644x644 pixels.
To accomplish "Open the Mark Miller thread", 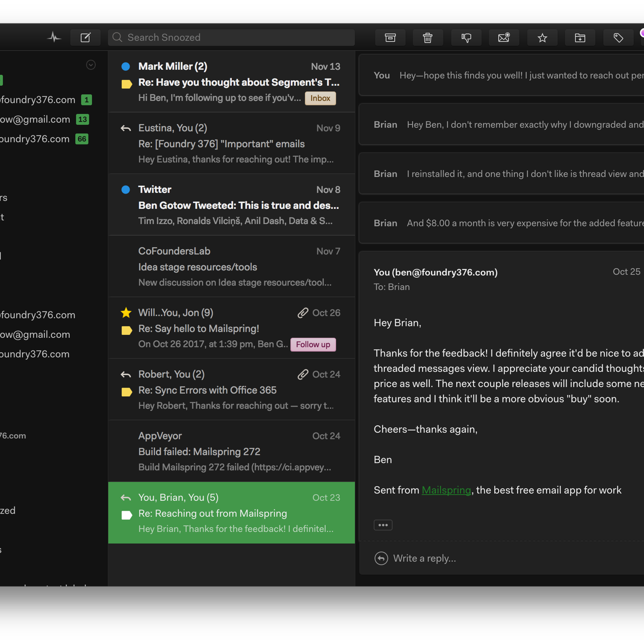I will (231, 82).
